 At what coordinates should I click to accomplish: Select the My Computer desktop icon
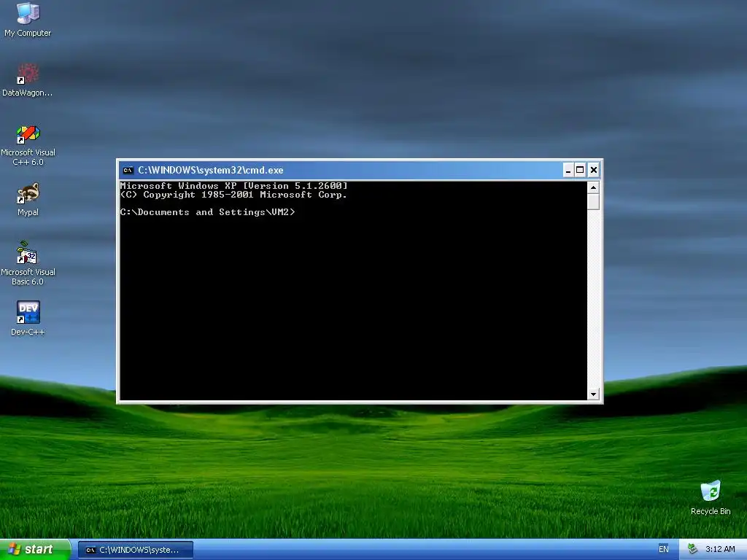coord(28,20)
